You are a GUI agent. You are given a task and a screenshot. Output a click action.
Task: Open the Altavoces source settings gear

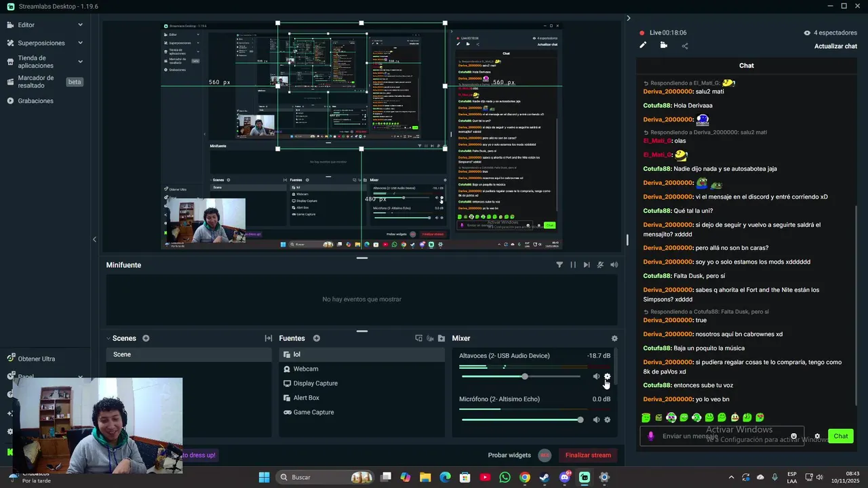(607, 376)
